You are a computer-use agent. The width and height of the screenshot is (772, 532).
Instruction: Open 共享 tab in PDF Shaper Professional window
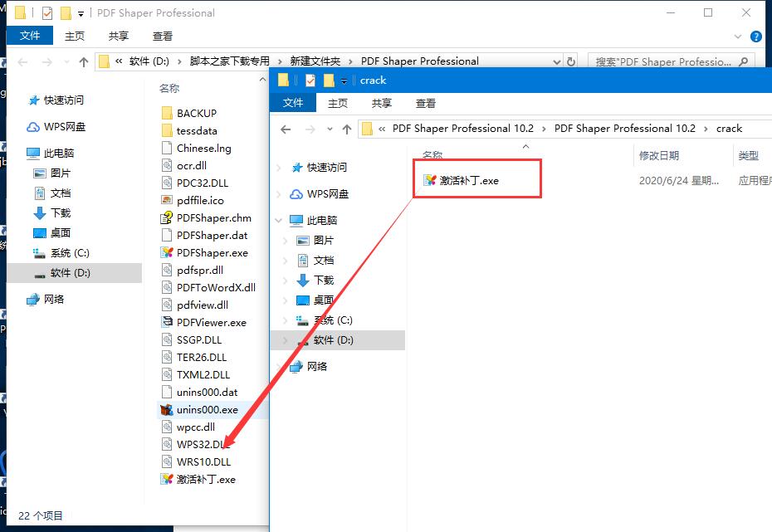pos(118,36)
